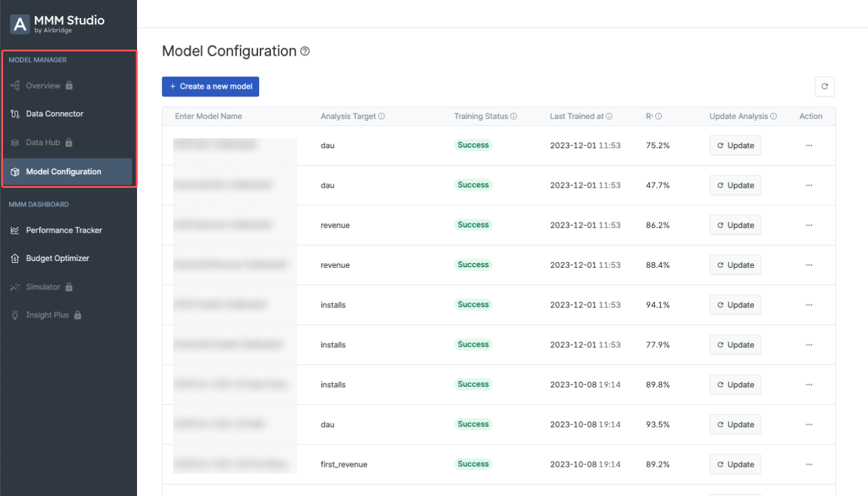The width and height of the screenshot is (868, 496).
Task: Open the action menu for the first_revenue row
Action: 809,464
